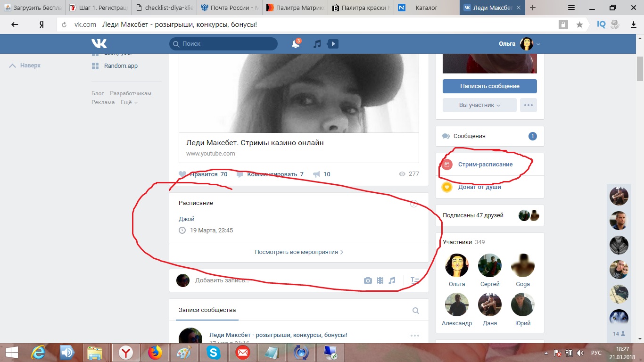Switch to the Каталог tab
The image size is (644, 362).
(426, 8)
